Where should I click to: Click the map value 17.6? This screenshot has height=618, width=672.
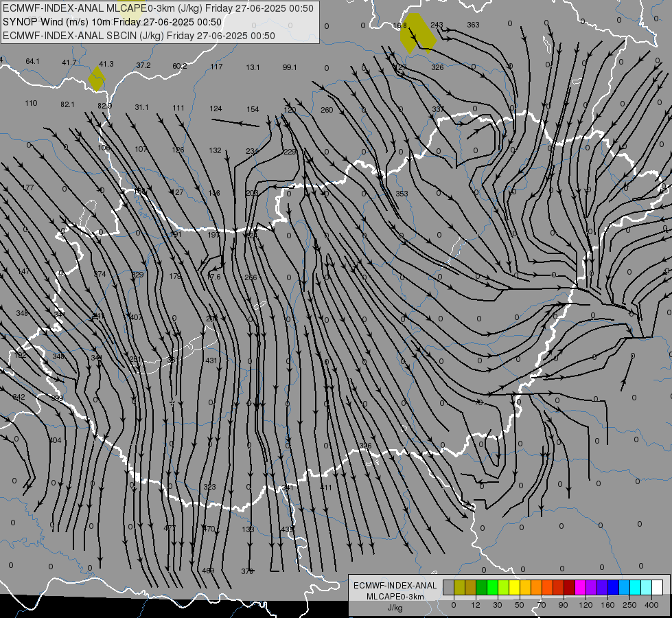point(213,277)
